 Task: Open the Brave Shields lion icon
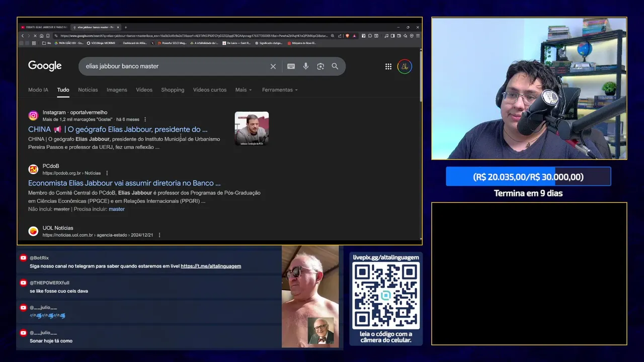[347, 36]
